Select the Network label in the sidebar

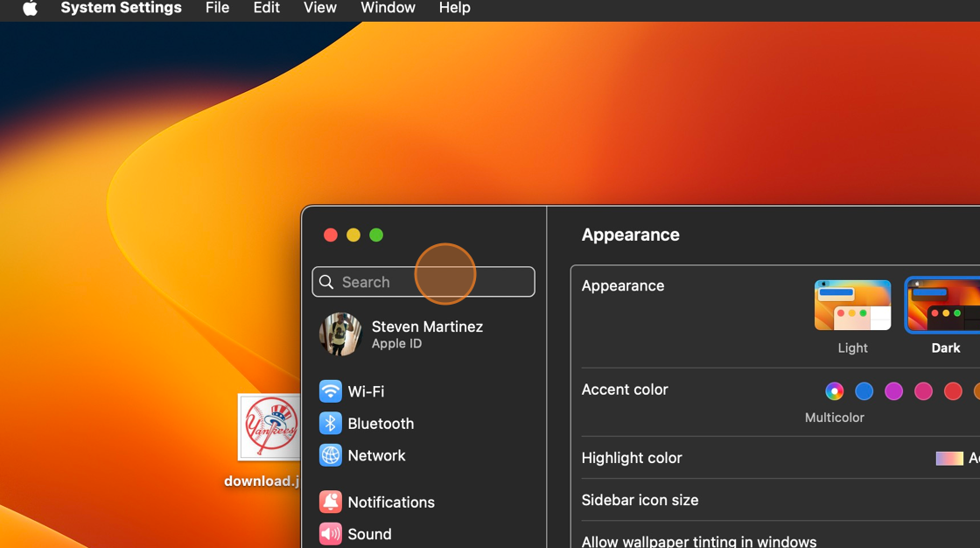click(376, 455)
